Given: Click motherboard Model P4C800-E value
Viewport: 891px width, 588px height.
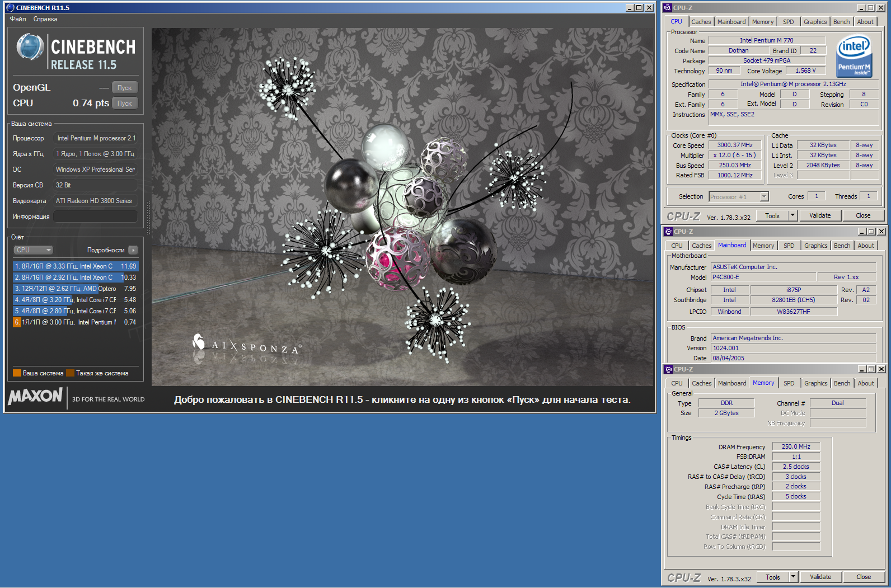Looking at the screenshot, I should point(762,277).
